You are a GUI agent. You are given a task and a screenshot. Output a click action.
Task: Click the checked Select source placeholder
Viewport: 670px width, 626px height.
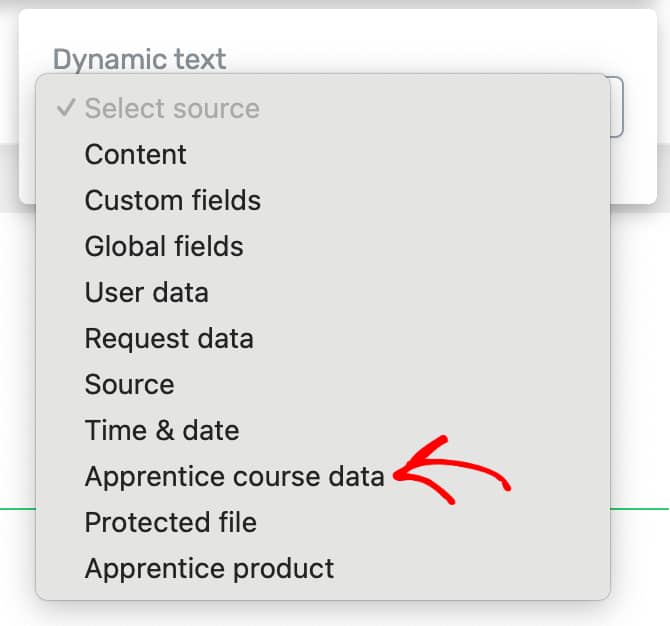point(172,108)
